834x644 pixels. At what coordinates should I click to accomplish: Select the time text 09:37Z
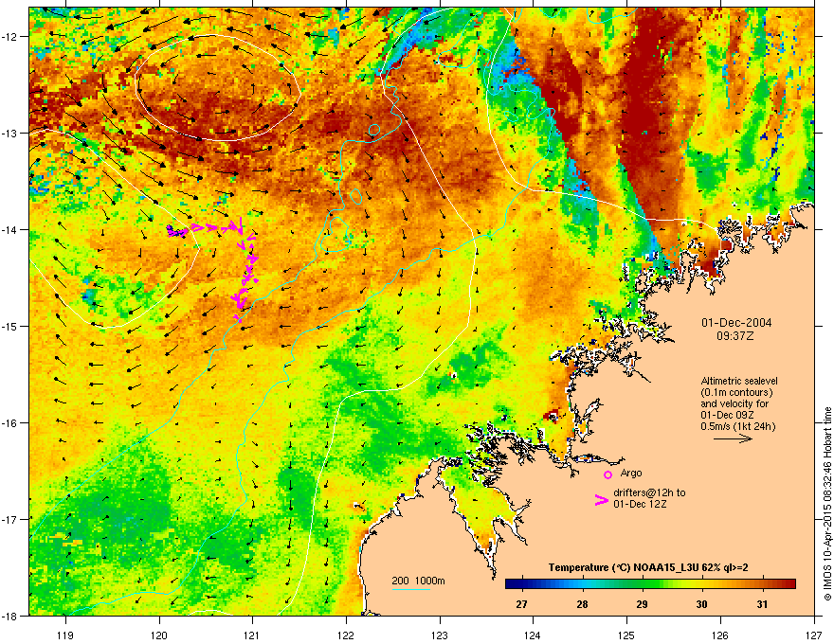click(735, 336)
